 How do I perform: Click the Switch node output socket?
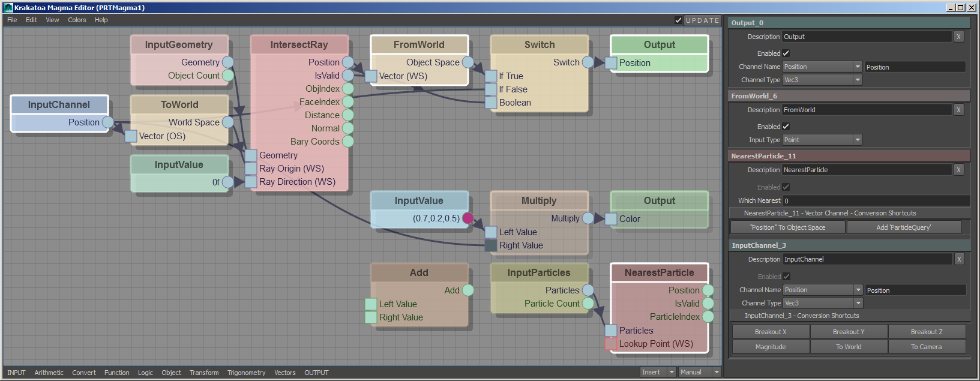[x=588, y=62]
